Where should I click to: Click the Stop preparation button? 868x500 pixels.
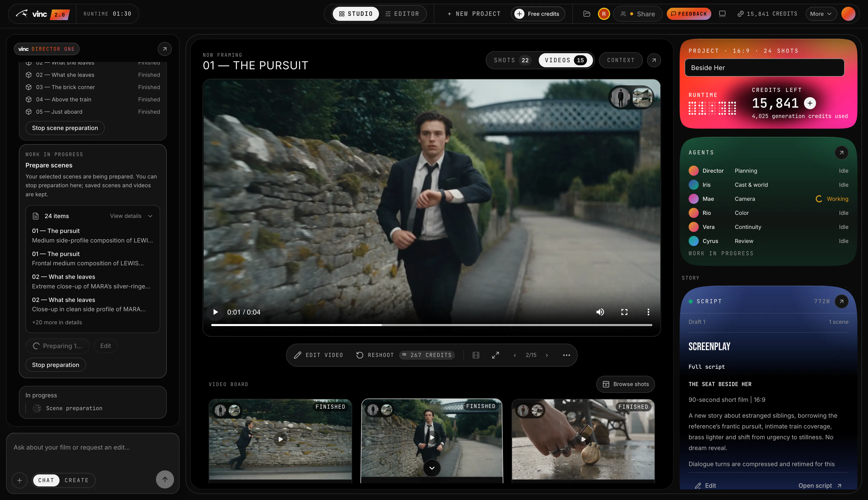[x=55, y=365]
